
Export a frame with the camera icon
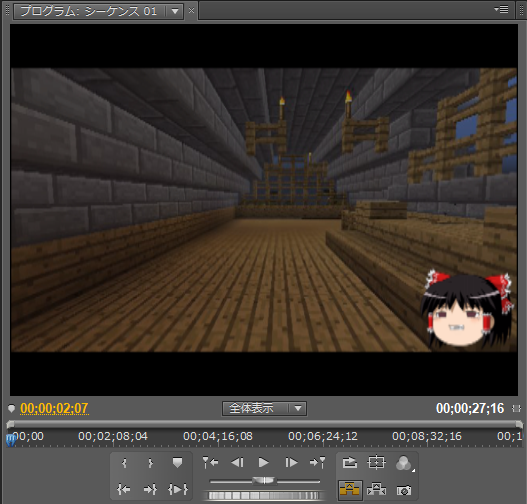(404, 491)
